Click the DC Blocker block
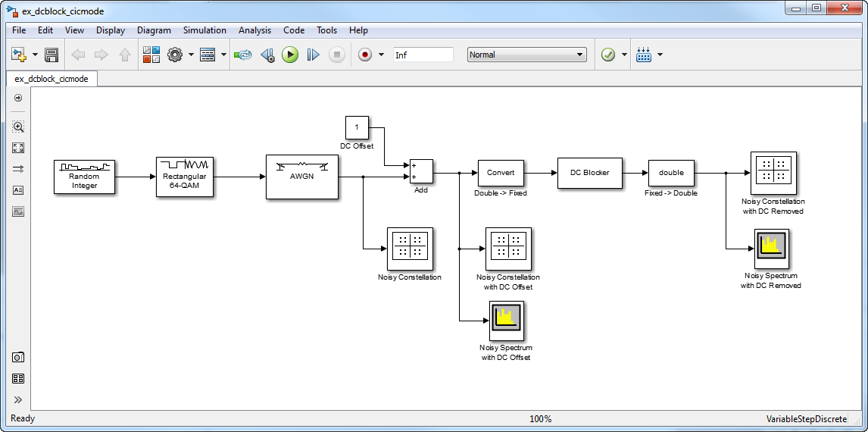 coord(590,173)
